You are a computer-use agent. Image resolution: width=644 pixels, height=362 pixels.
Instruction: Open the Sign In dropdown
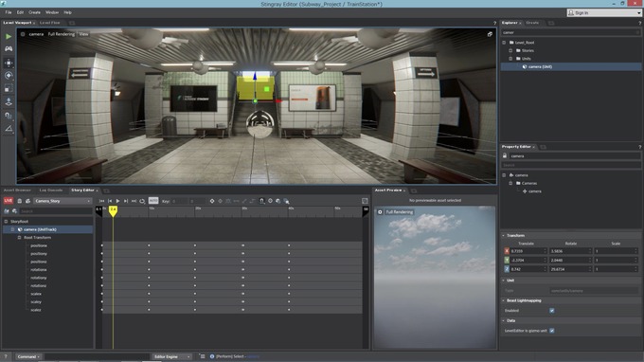[603, 13]
